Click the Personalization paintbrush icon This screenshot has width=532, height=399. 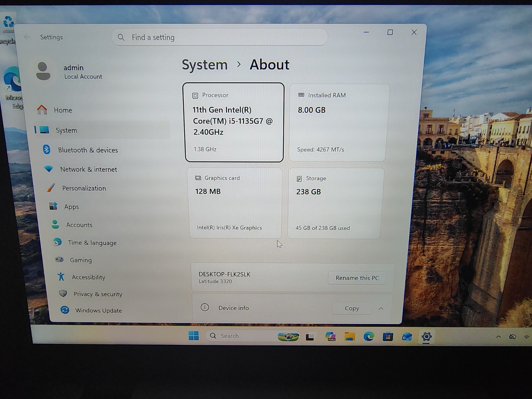click(x=51, y=188)
